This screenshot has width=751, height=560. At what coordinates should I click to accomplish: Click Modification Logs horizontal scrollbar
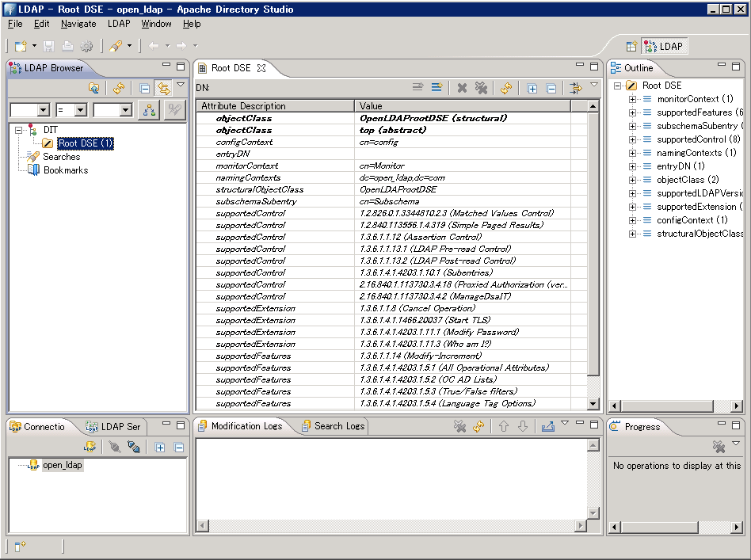[x=391, y=525]
